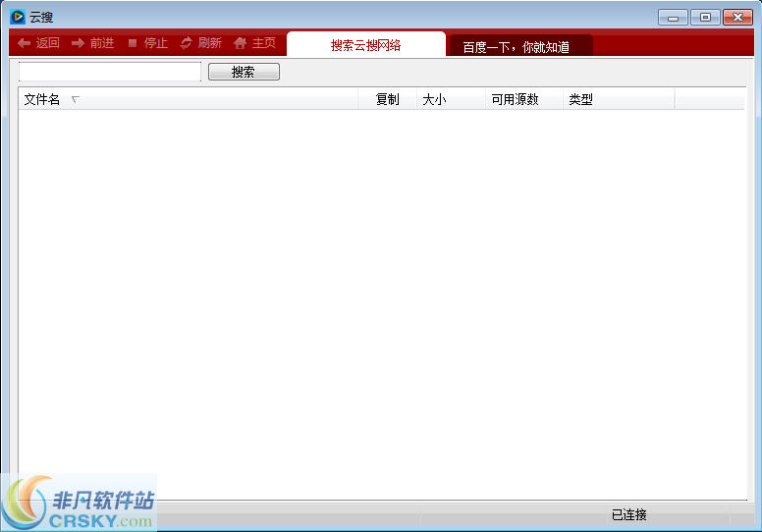Switch to 搜索云搜网络 tab
This screenshot has height=532, width=762.
[x=366, y=45]
